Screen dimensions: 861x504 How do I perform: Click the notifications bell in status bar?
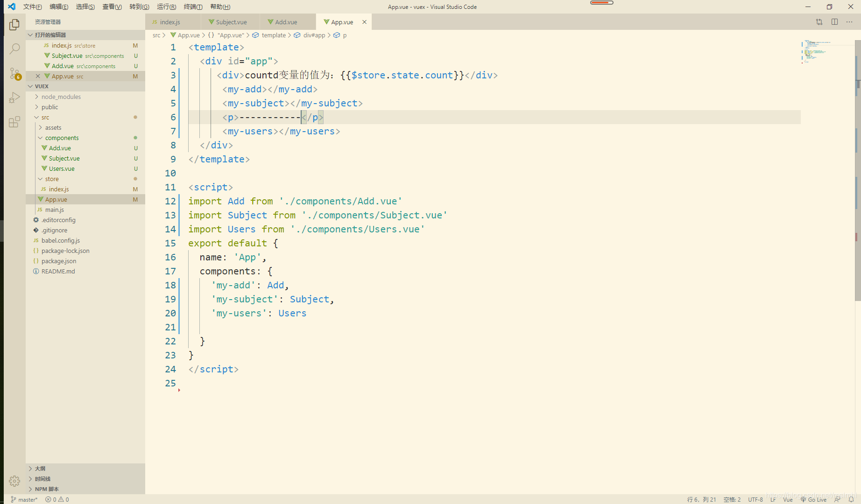pyautogui.click(x=851, y=499)
